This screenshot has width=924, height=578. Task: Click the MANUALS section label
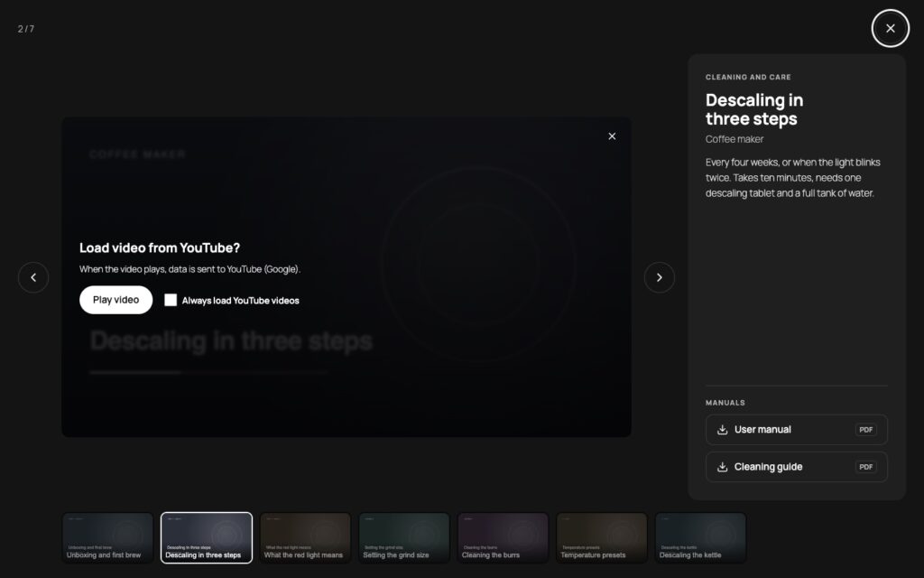725,403
